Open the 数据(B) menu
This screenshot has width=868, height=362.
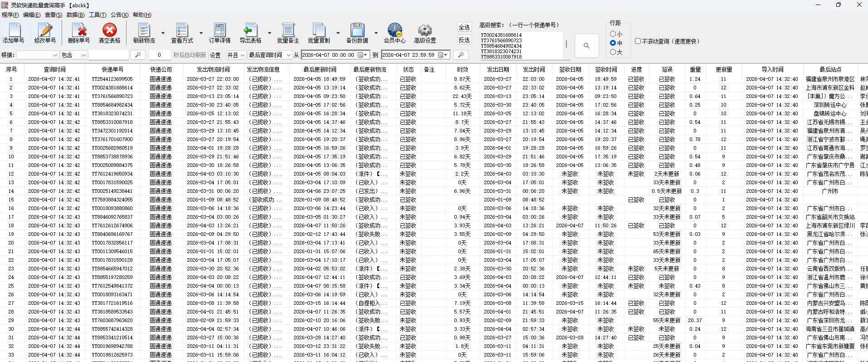click(75, 15)
